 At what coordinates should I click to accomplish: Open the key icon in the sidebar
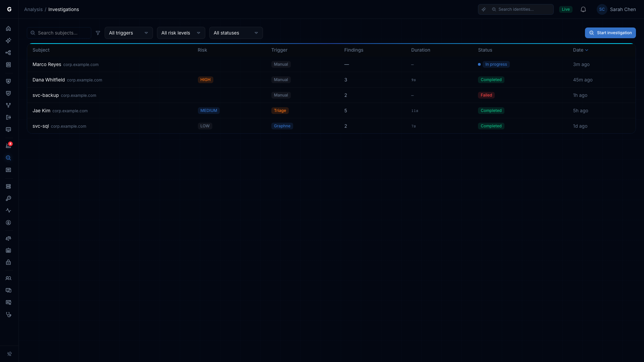pos(8,198)
